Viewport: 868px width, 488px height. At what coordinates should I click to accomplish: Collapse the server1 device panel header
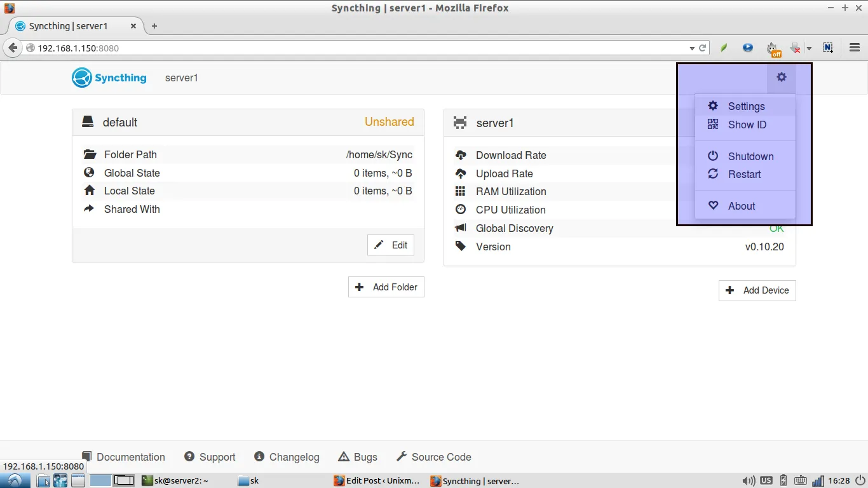coord(559,123)
